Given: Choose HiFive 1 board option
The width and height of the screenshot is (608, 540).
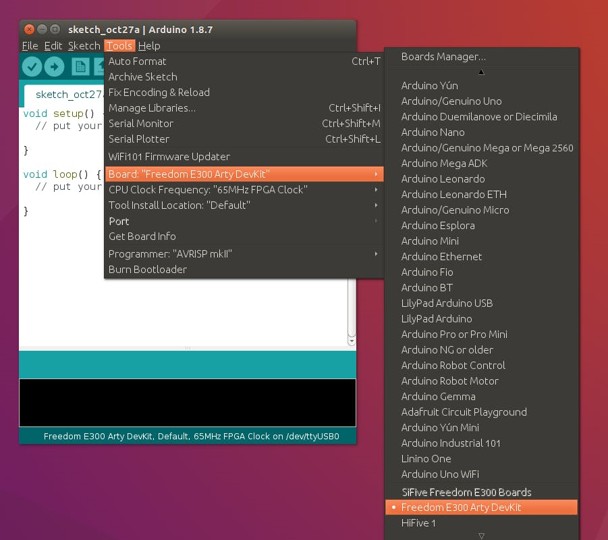Looking at the screenshot, I should coord(418,523).
